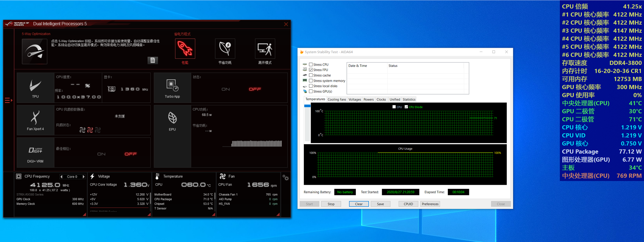Screen dimensions: 644x242
Task: Select the 节省功耗 power saving leaf mode
Action: tap(225, 49)
